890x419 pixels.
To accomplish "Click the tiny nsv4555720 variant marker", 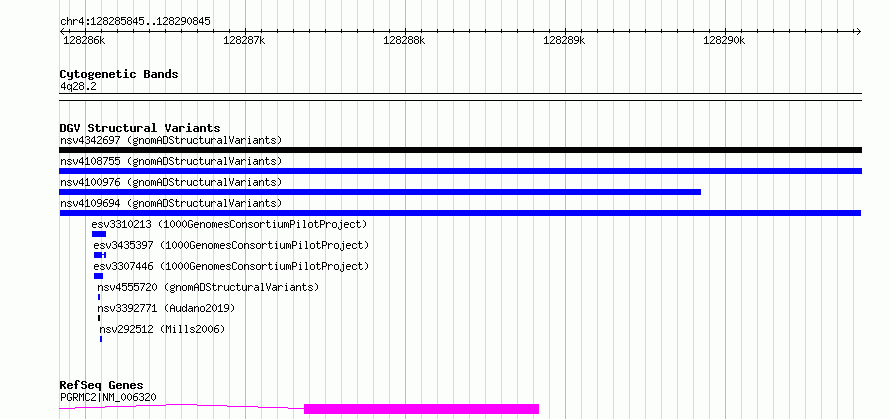I will 99,297.
